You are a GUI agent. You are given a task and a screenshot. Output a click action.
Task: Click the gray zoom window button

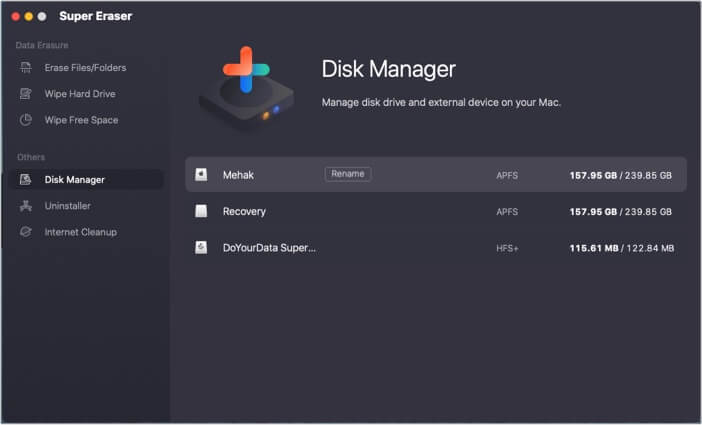click(x=42, y=17)
